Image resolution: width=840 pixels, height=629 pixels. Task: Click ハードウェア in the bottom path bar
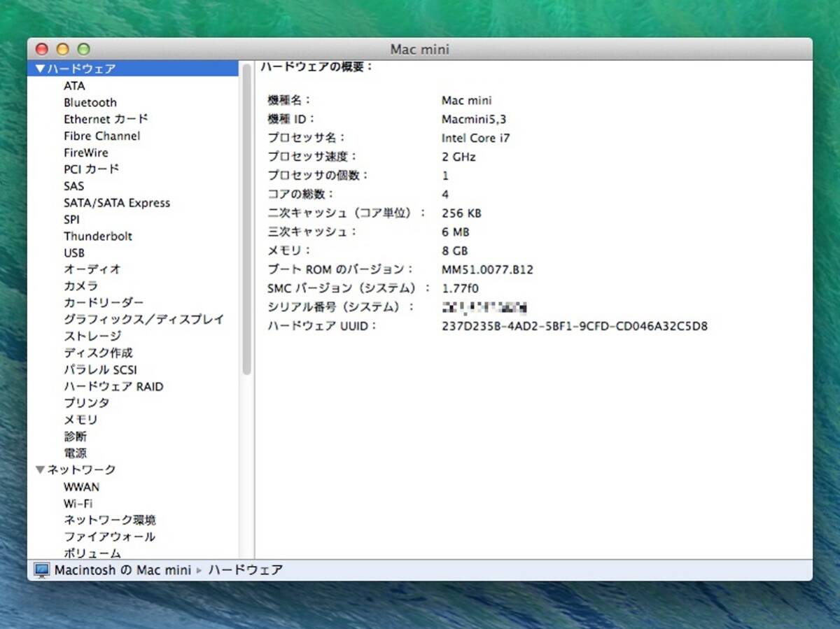click(246, 570)
